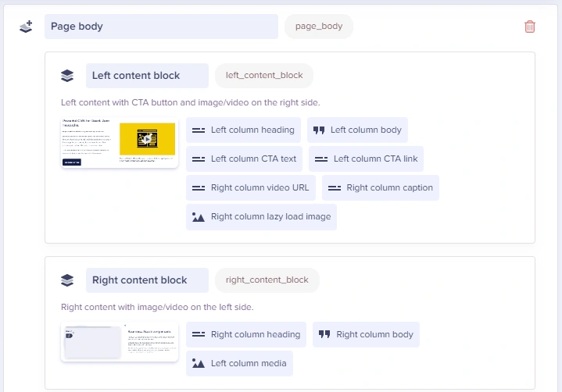562x392 pixels.
Task: Open the Left content block preview thumbnail
Action: pos(120,143)
